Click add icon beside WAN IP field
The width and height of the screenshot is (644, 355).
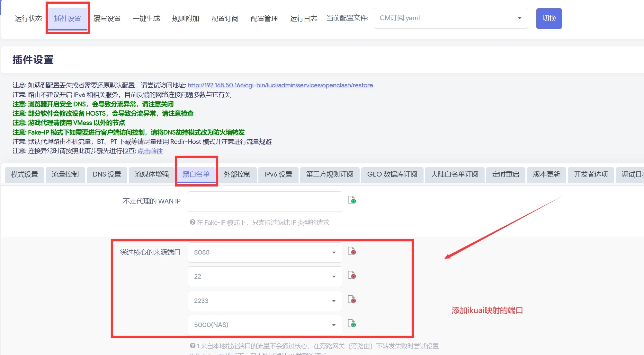(352, 200)
